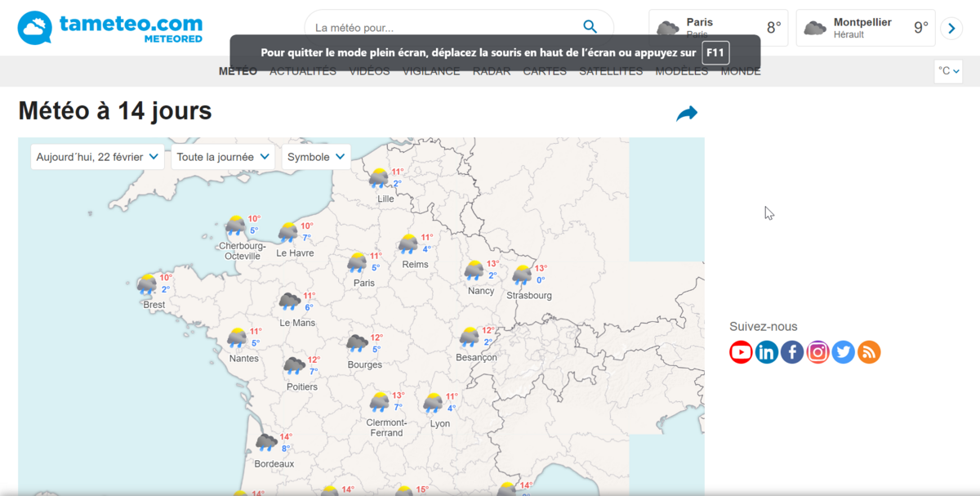Show next favorite cities with arrow button

click(951, 29)
